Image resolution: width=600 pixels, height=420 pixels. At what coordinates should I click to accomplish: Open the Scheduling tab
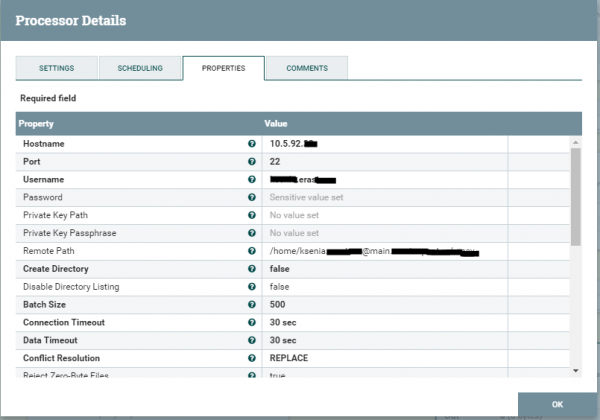pos(140,68)
